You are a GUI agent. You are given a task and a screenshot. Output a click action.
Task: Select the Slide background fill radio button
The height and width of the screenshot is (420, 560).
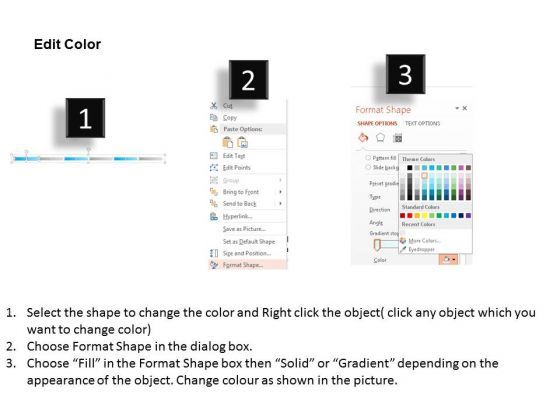(x=368, y=167)
